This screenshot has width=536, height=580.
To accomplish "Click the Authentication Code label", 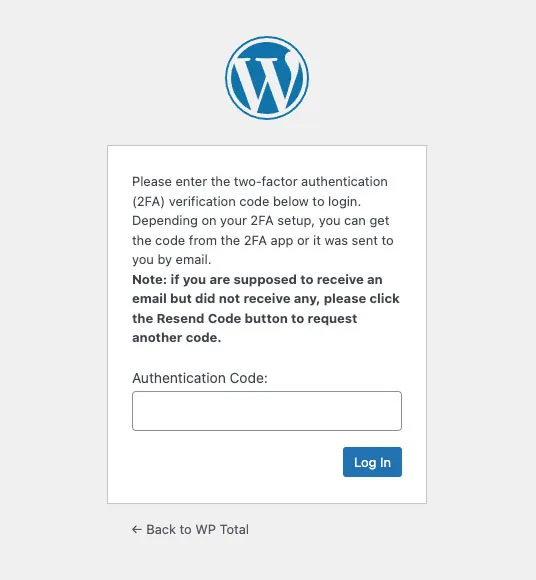I will (200, 378).
